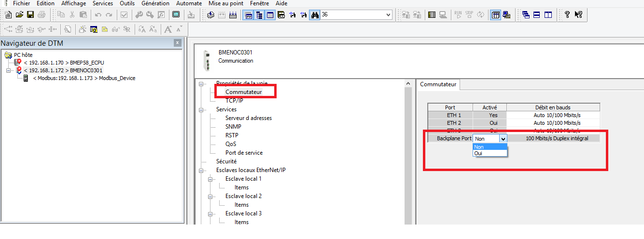Screen dimensions: 644x239
Task: Click the download stack icon in toolbar
Action: pos(210,15)
